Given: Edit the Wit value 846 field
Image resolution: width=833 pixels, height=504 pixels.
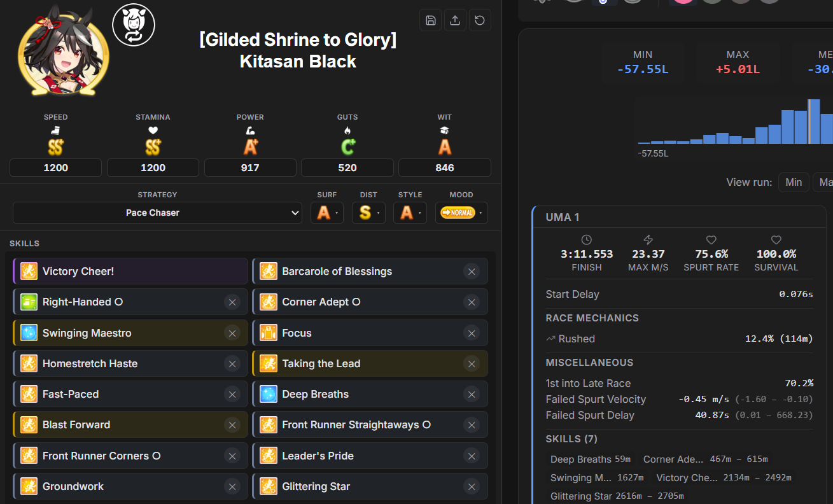Looking at the screenshot, I should 445,167.
